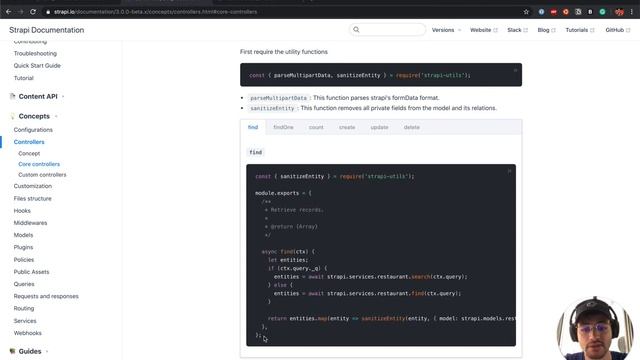Select the delete tab

[x=411, y=127]
